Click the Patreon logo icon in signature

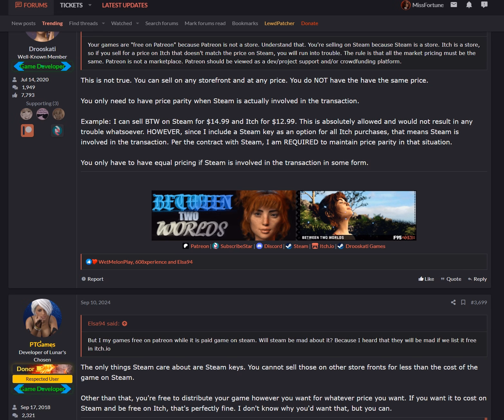click(x=186, y=246)
